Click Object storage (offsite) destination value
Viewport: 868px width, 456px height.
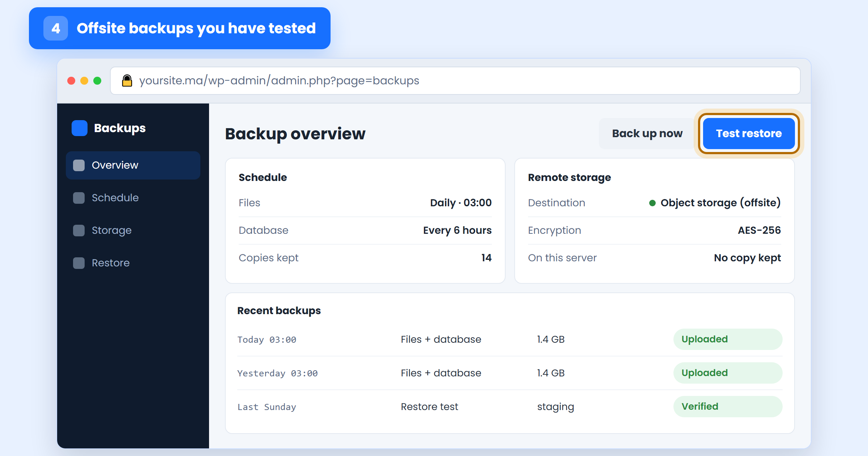[720, 203]
